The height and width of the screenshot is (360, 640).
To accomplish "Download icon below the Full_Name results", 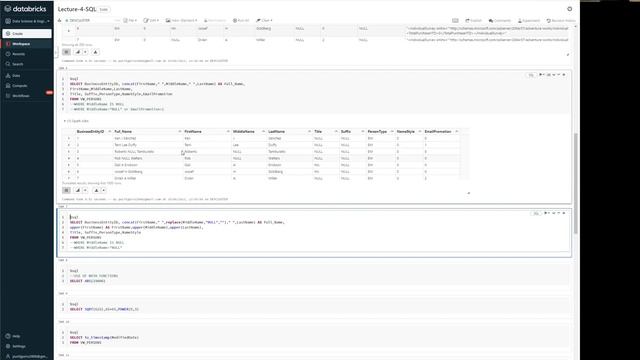I will 96,190.
